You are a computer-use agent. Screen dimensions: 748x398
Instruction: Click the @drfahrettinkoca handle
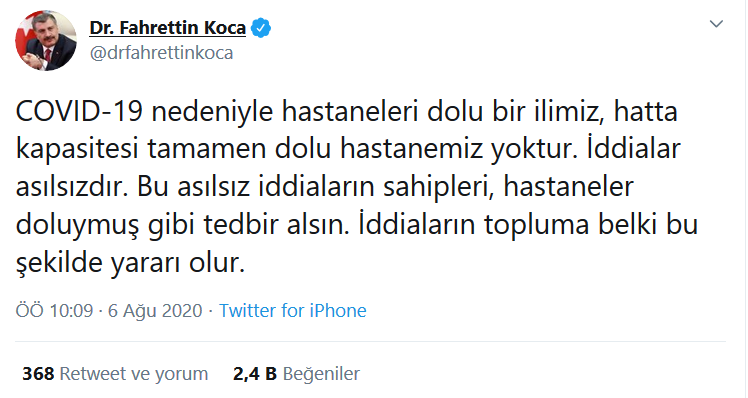161,53
